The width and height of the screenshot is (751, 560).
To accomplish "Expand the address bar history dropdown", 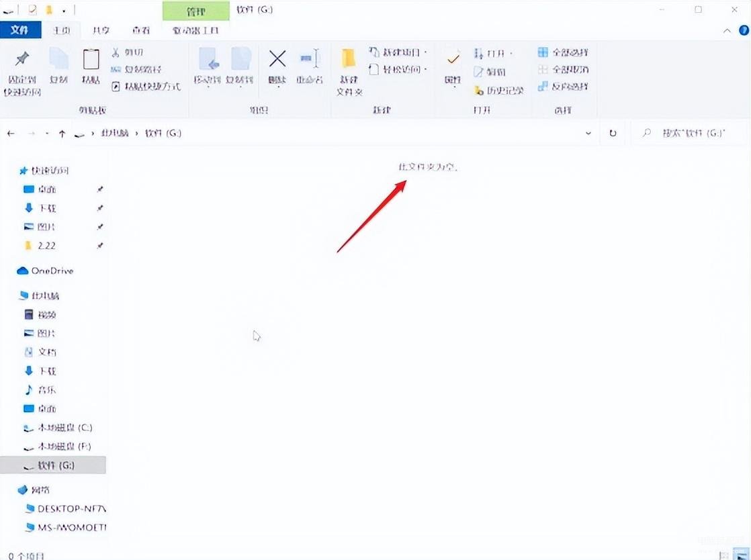I will (588, 134).
